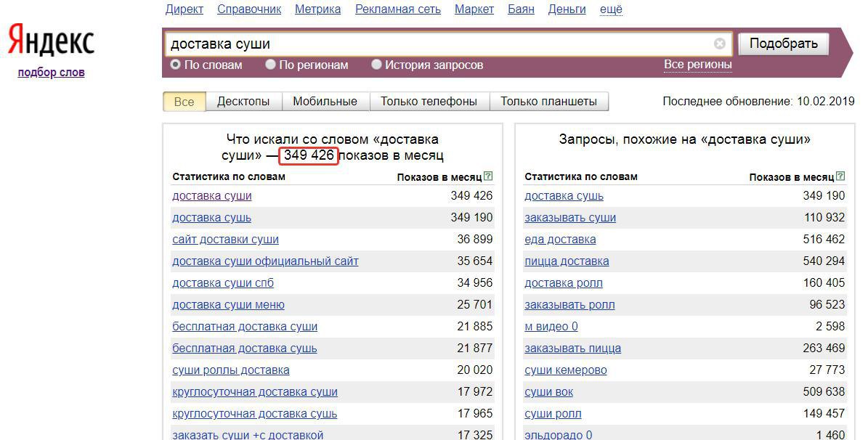Open 'заказывать пицца' similar query link
The height and width of the screenshot is (440, 868).
(573, 349)
